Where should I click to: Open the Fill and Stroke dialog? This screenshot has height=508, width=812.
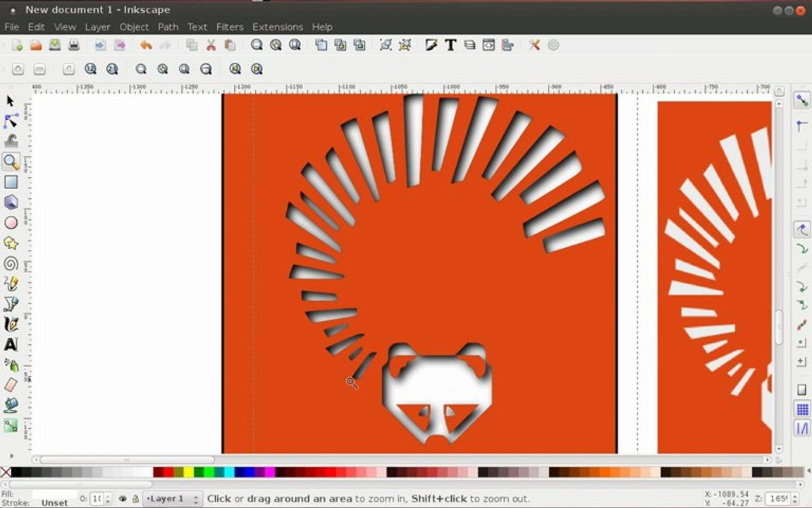431,45
